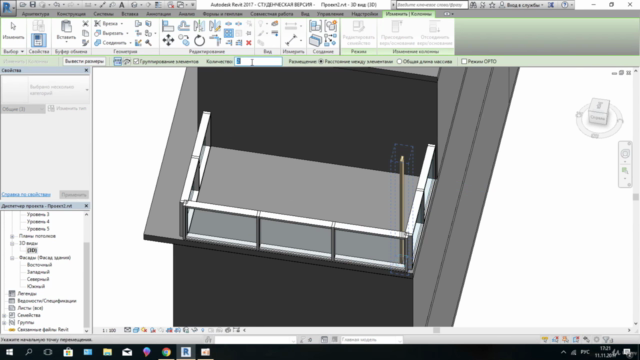Enable the Режим ОРТО checkbox
This screenshot has width=640, height=360.
[x=464, y=61]
